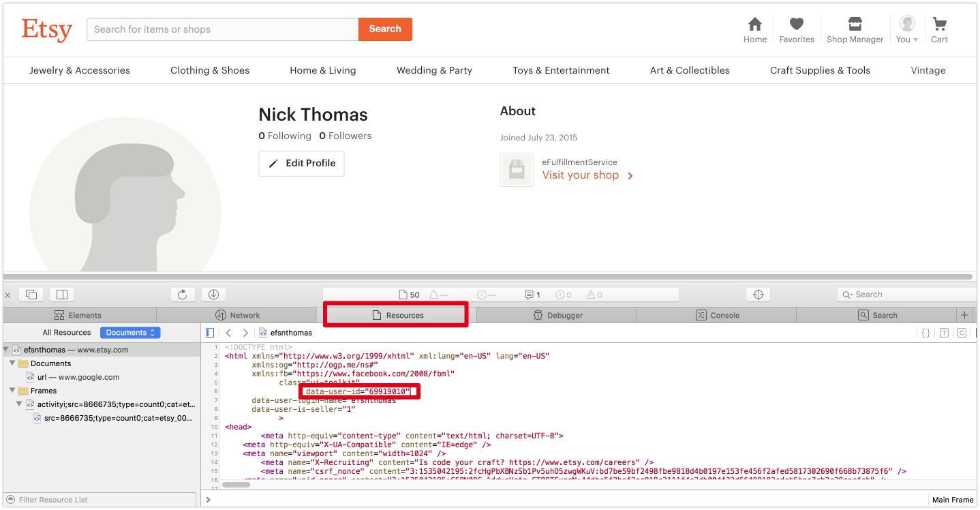This screenshot has width=980, height=510.
Task: Open Favorites heart icon
Action: coord(797,30)
